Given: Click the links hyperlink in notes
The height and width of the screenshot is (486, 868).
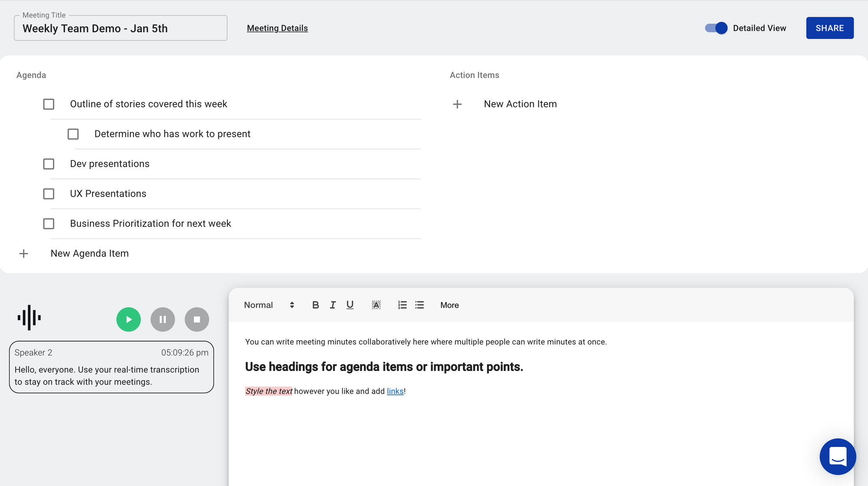Looking at the screenshot, I should 395,391.
